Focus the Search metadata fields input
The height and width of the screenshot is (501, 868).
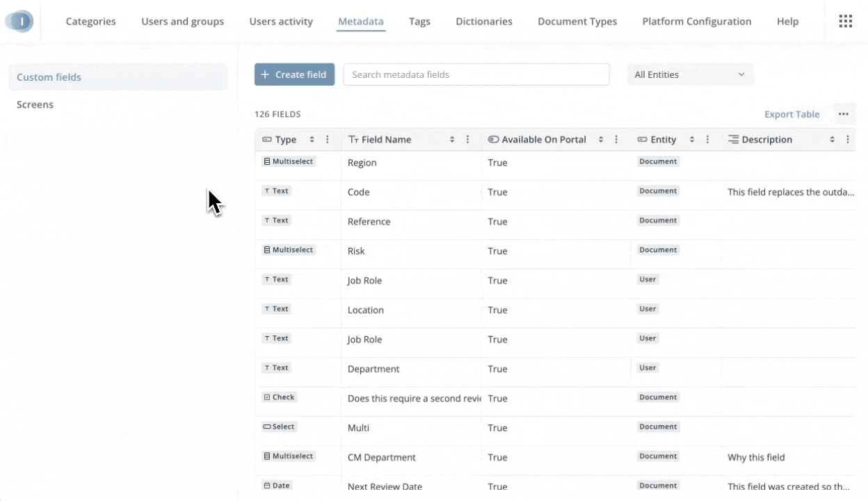(x=476, y=74)
